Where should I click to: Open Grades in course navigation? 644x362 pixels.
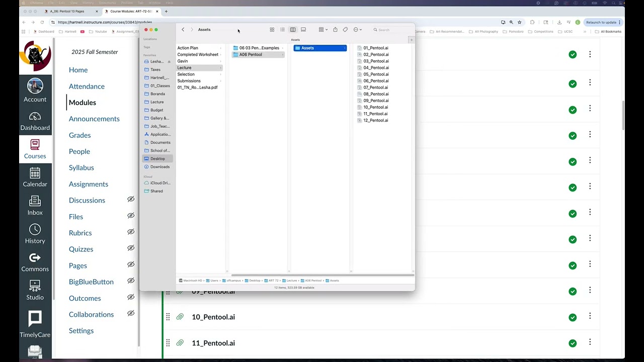click(80, 135)
